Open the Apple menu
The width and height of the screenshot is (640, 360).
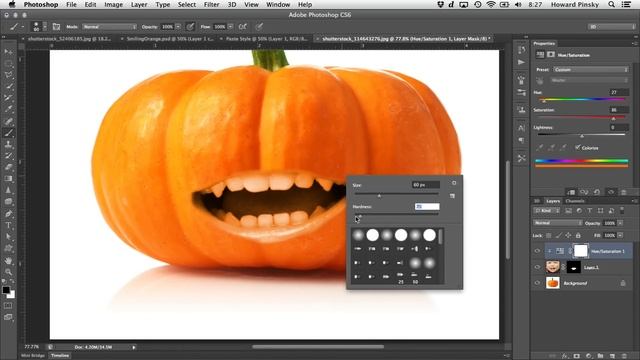12,4
